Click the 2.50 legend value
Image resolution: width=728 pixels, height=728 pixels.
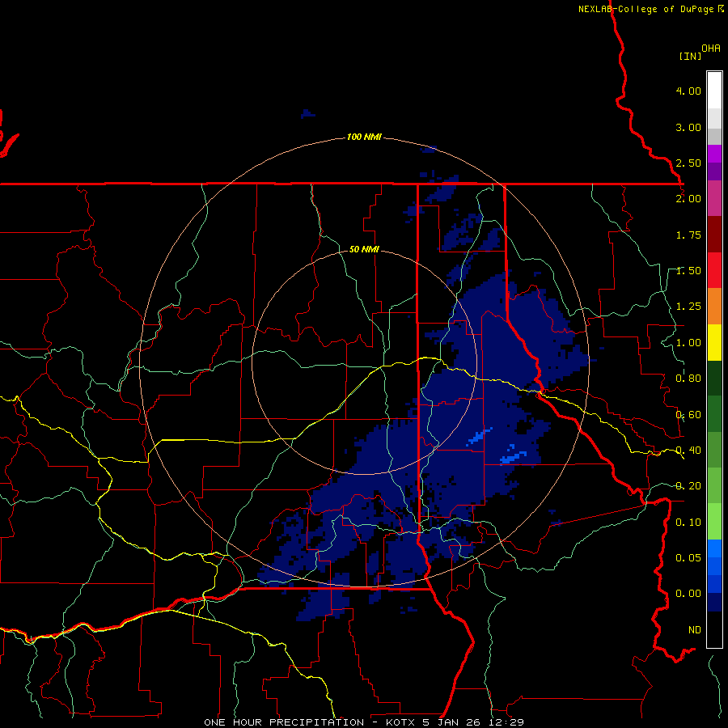[688, 163]
